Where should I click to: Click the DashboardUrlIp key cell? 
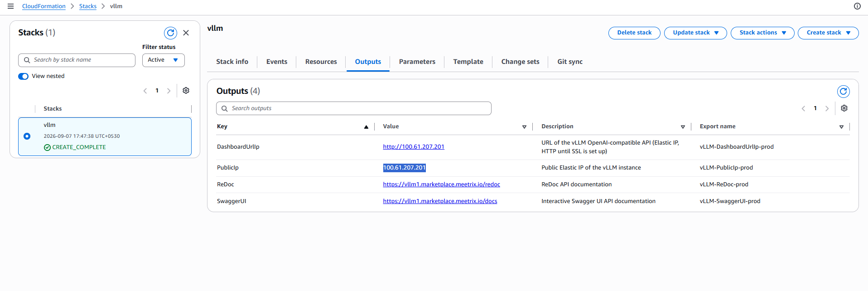(238, 147)
